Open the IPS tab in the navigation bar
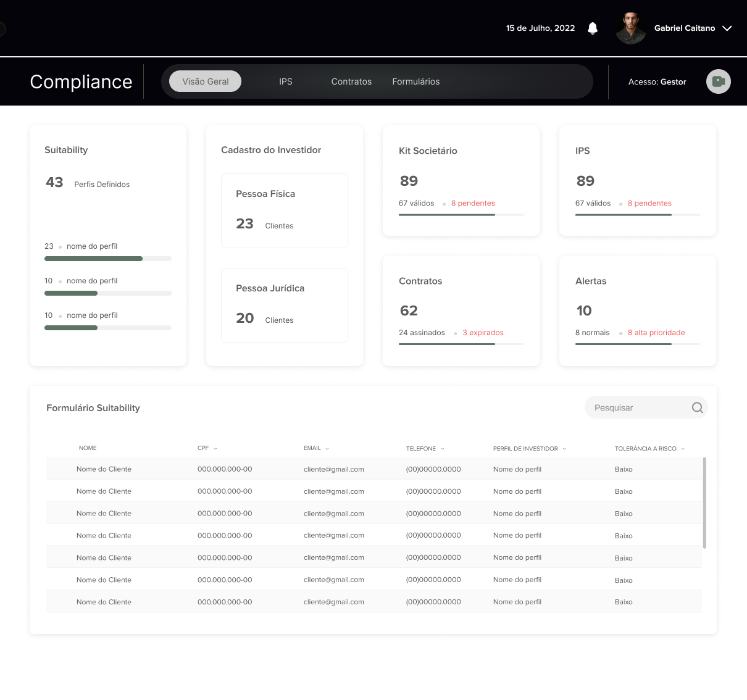This screenshot has width=747, height=700. coord(285,81)
